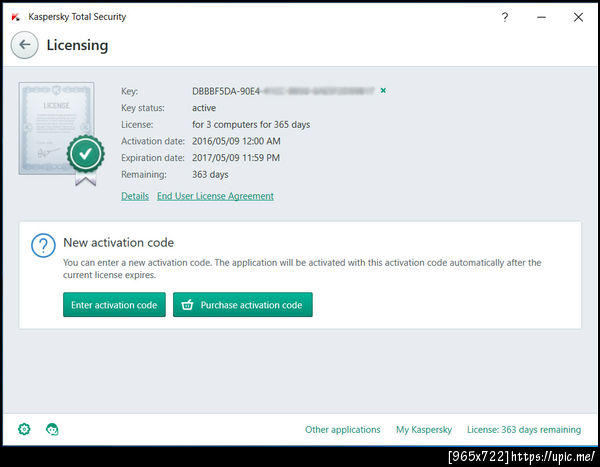This screenshot has width=600, height=467.
Task: Minimize the Kaspersky window
Action: [541, 17]
